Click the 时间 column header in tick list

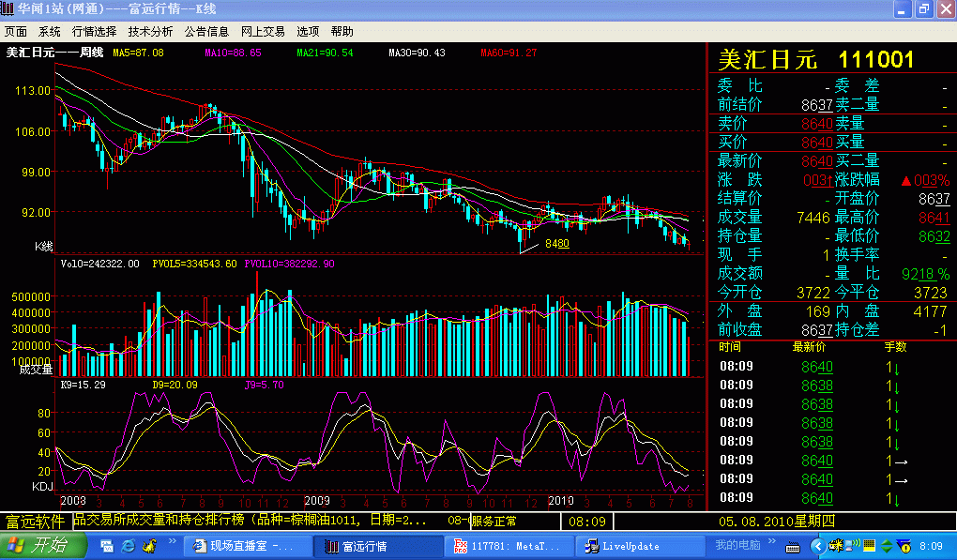point(730,347)
